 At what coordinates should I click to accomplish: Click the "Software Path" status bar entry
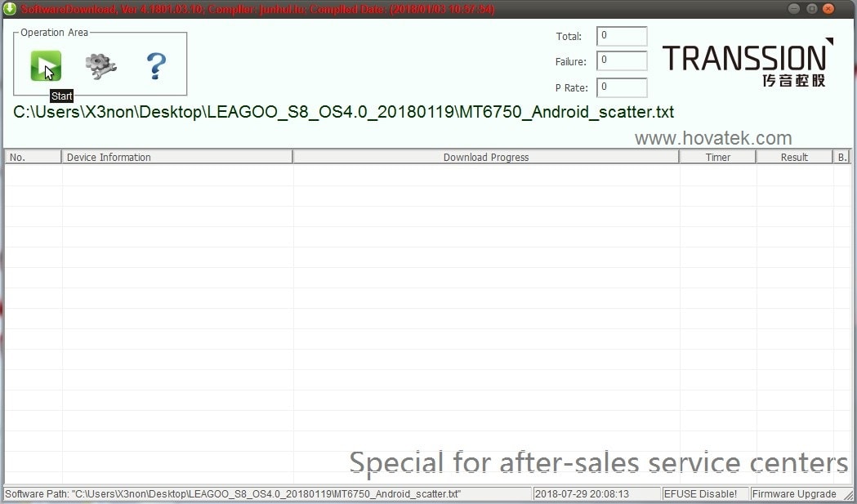click(x=267, y=493)
